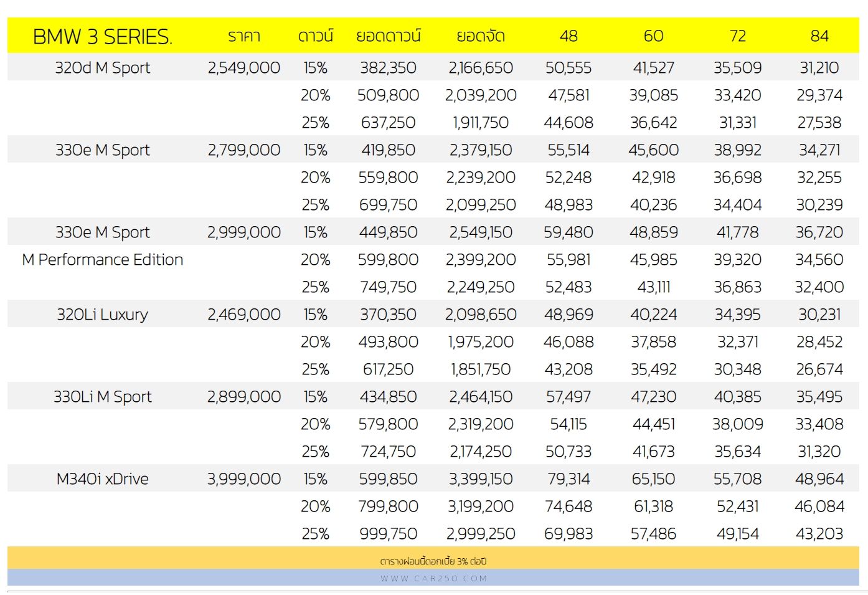868x595 pixels.
Task: Click the 320Li Luxury model name
Action: click(x=103, y=315)
